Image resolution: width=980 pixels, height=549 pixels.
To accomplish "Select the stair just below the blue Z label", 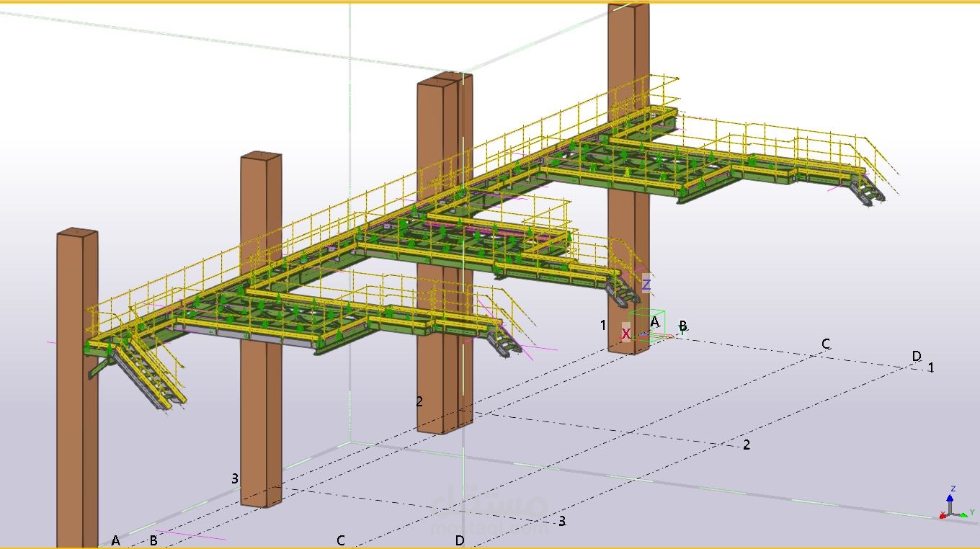I will coord(622,291).
